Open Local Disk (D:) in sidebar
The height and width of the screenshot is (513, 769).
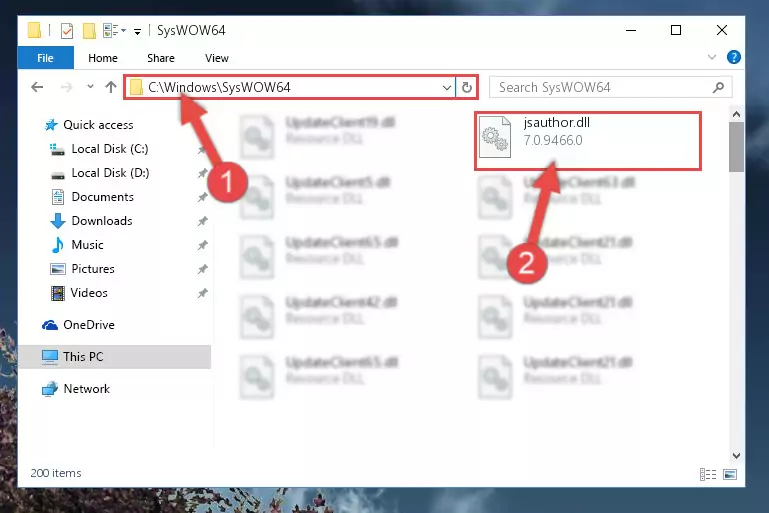coord(110,173)
